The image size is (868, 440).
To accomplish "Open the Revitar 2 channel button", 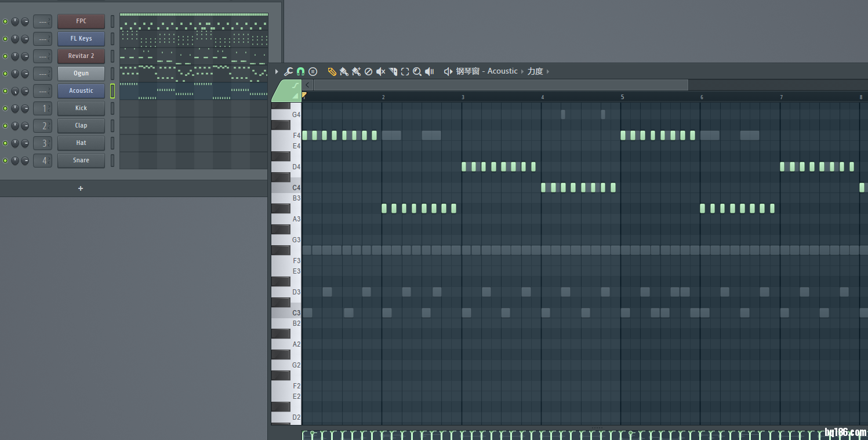I will click(81, 56).
